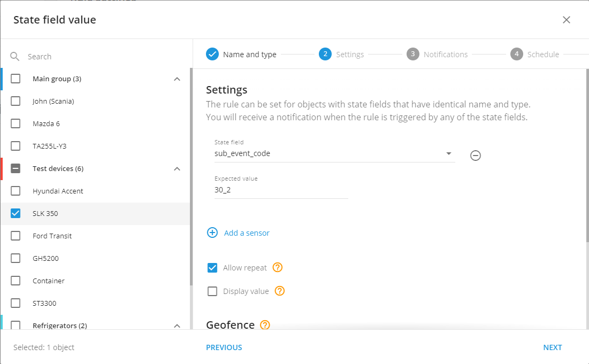Check the GH5200 checkbox
This screenshot has width=589, height=364.
tap(16, 258)
